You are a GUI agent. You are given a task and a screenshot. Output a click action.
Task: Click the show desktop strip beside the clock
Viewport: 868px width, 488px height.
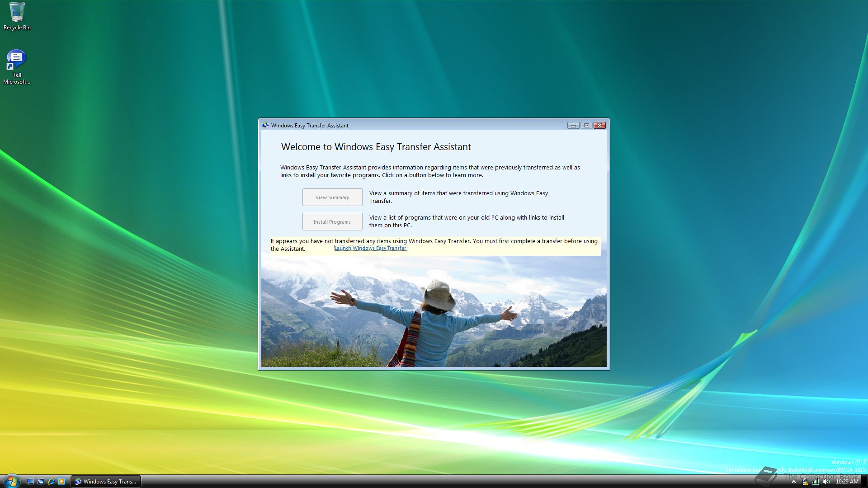[x=864, y=481]
